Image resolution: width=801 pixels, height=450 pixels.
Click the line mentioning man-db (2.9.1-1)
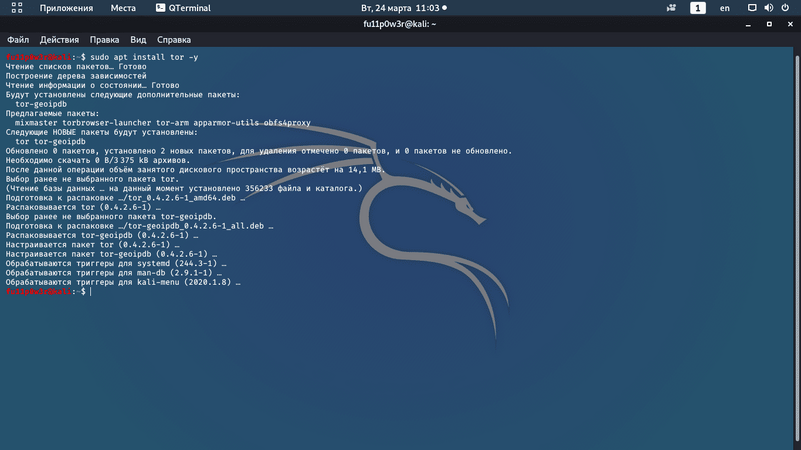(113, 273)
